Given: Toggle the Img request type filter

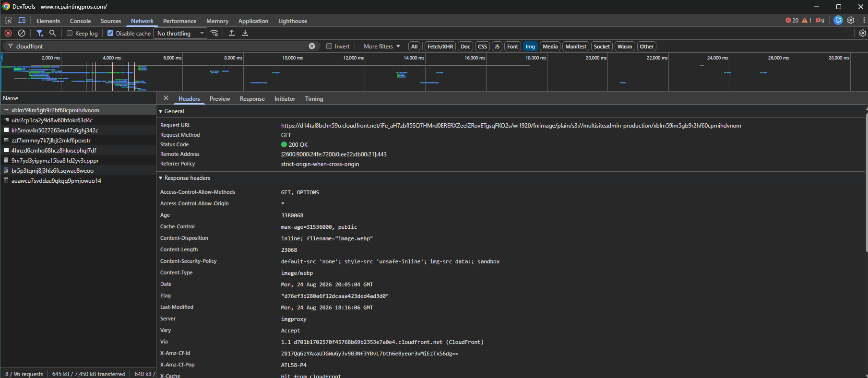Looking at the screenshot, I should tap(530, 47).
